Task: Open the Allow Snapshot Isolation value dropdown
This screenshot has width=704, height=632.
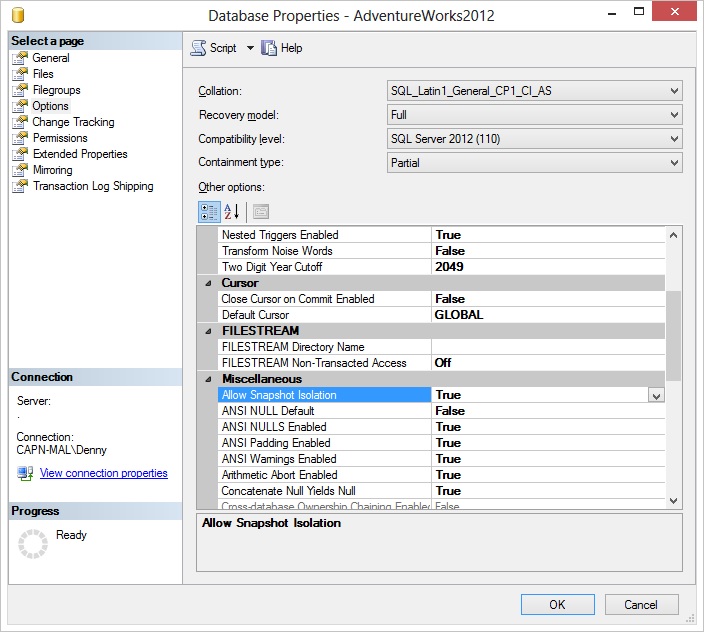Action: (x=656, y=395)
